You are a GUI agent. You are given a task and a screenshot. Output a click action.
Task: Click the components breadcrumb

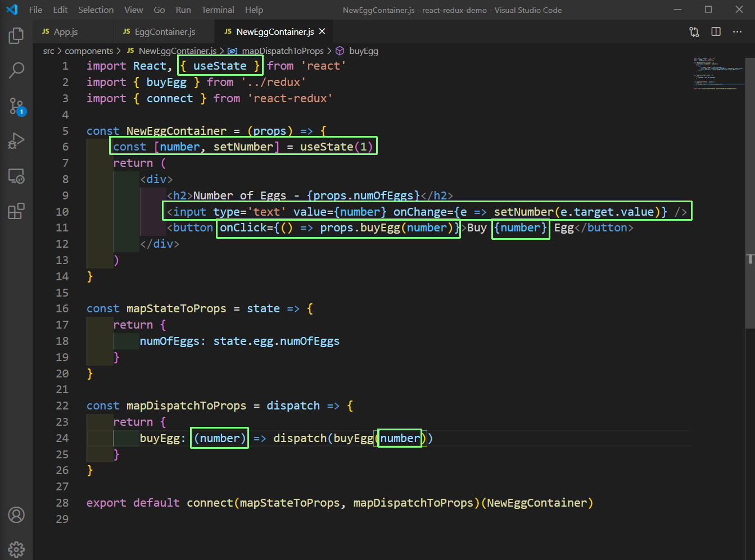tap(89, 51)
